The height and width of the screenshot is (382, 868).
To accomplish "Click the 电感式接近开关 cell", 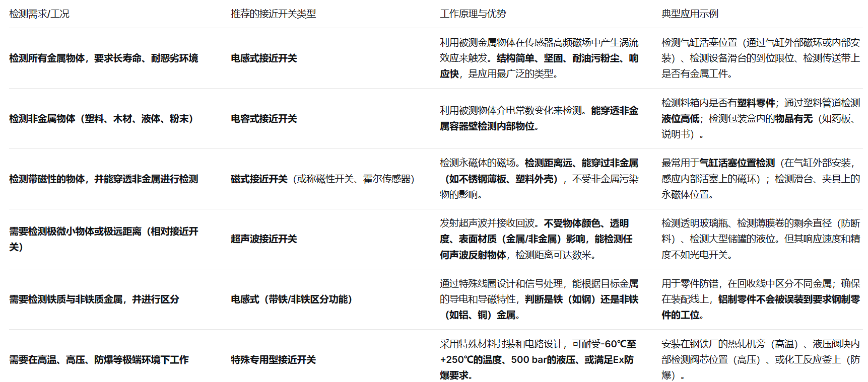I will pyautogui.click(x=263, y=58).
